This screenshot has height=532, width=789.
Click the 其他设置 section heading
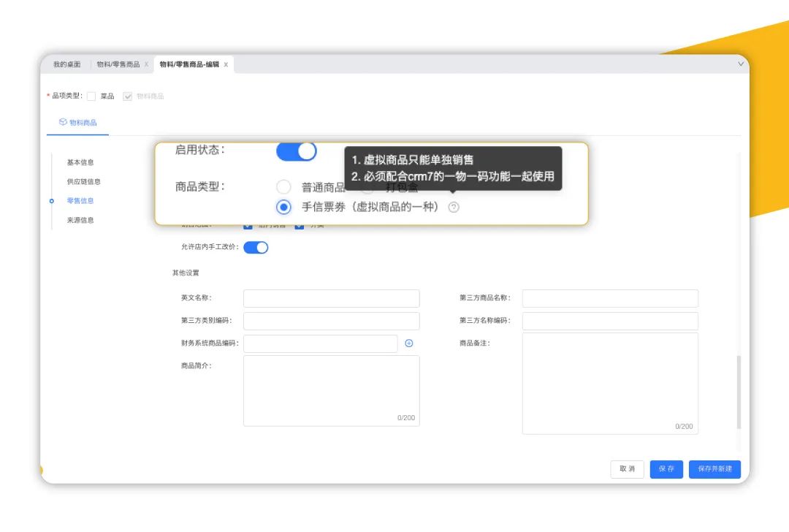pyautogui.click(x=186, y=273)
